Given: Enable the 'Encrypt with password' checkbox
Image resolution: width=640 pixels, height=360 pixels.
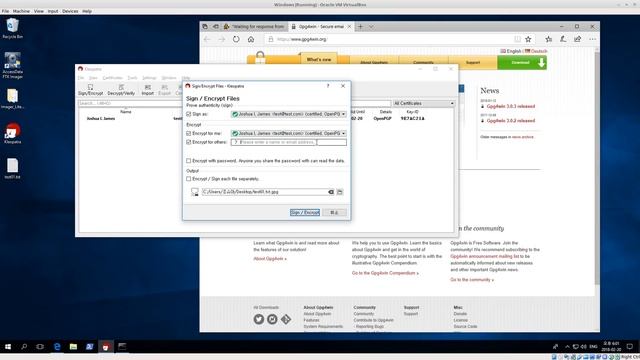Looking at the screenshot, I should 189,161.
